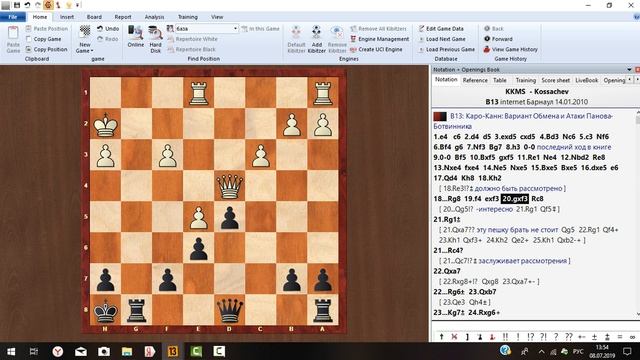Screen dimensions: 640x360
Task: Click move 22.Qxa7 in notation
Action: [x=447, y=271]
